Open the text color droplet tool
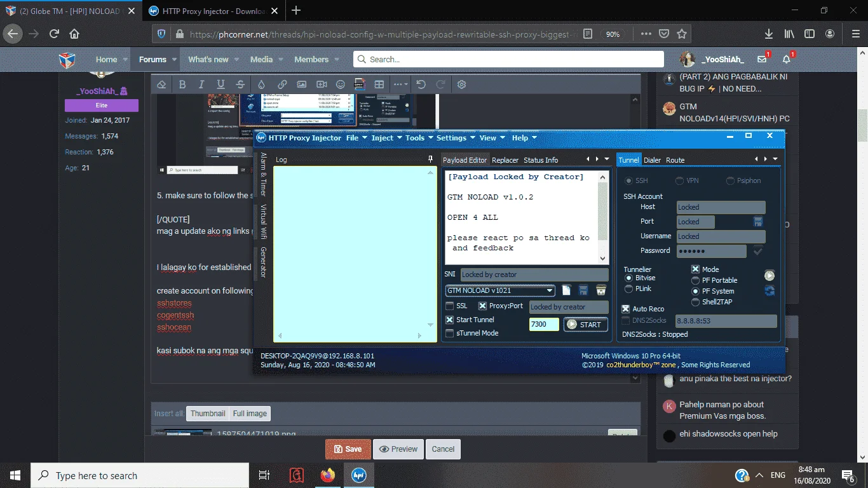The width and height of the screenshot is (868, 488). click(x=261, y=85)
